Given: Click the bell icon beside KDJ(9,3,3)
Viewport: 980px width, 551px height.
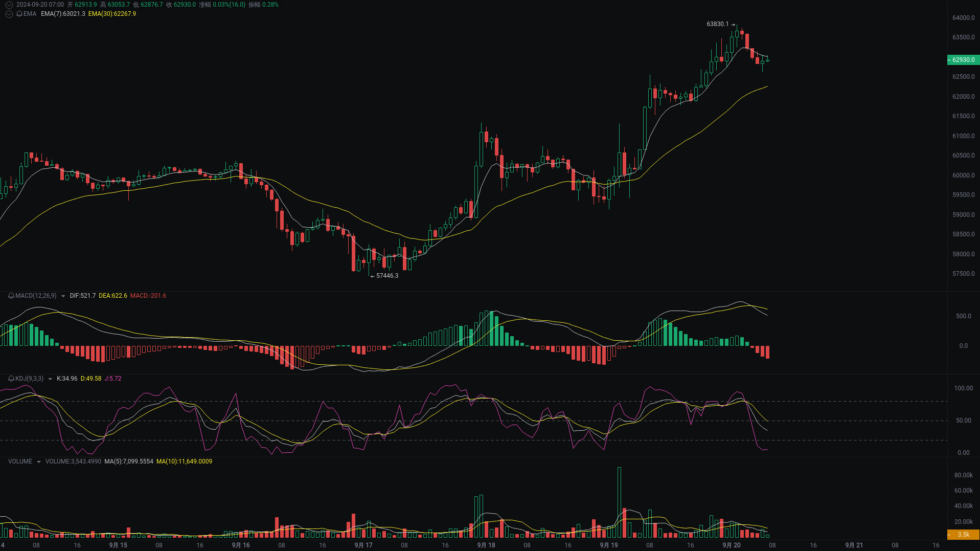Looking at the screenshot, I should coord(11,379).
